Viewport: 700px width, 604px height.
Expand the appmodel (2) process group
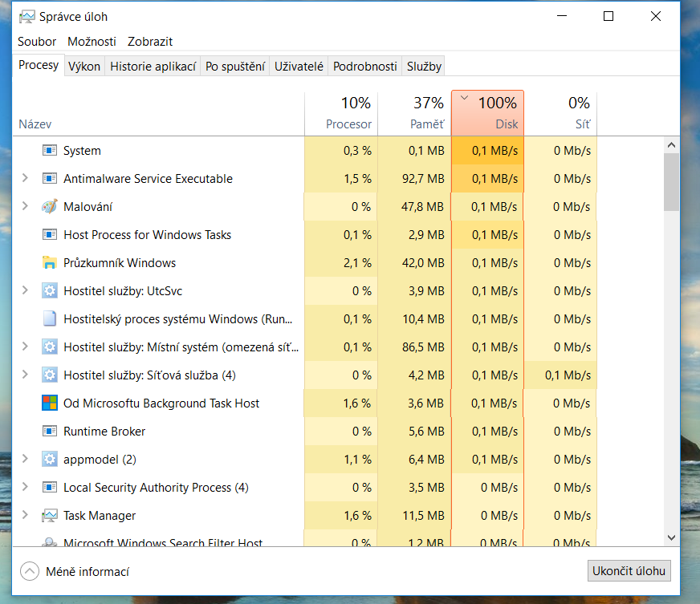click(x=25, y=459)
